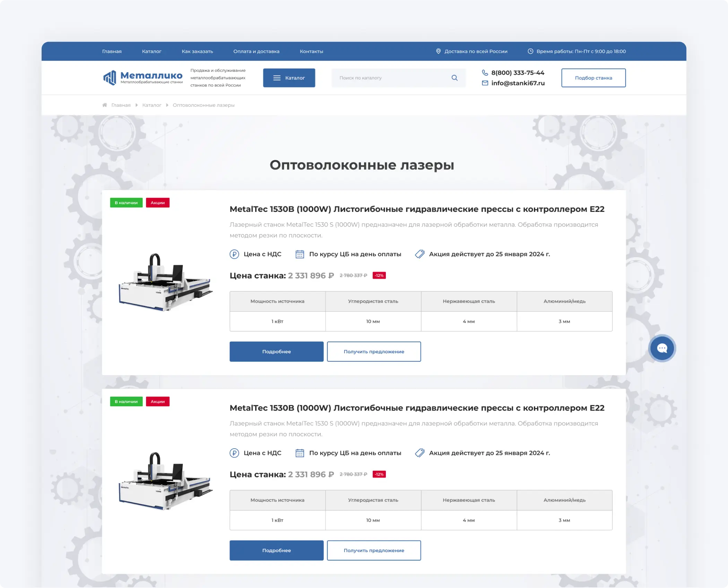Click the calendar icon near По курсу ЦБ
Viewport: 728px width, 588px height.
point(300,254)
